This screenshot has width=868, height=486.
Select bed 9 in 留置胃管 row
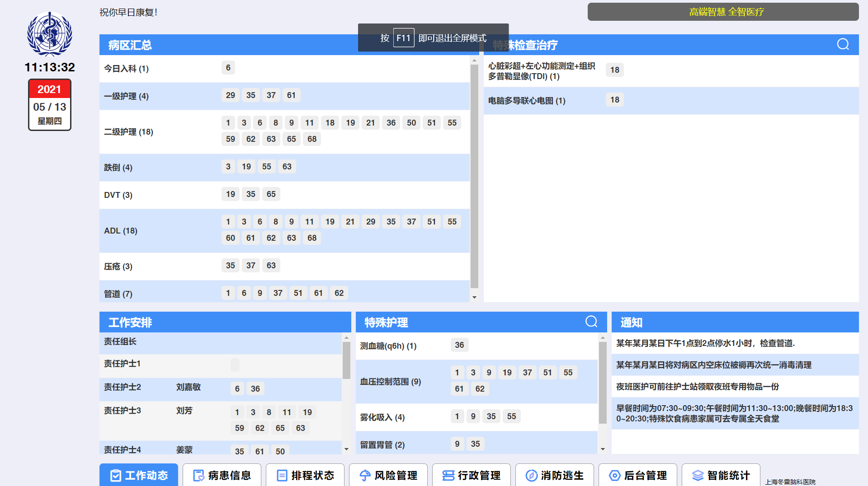(x=457, y=444)
